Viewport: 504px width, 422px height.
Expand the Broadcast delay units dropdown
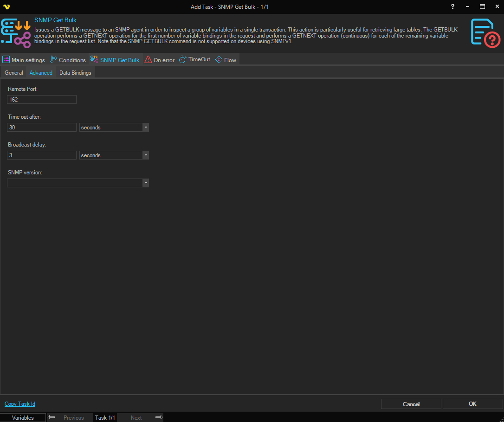pyautogui.click(x=145, y=155)
